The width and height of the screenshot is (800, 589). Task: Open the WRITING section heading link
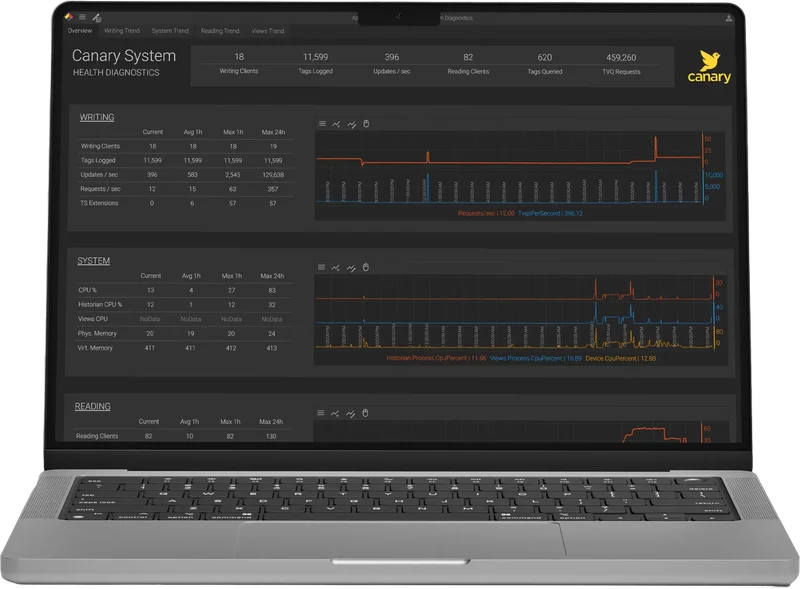pos(97,117)
